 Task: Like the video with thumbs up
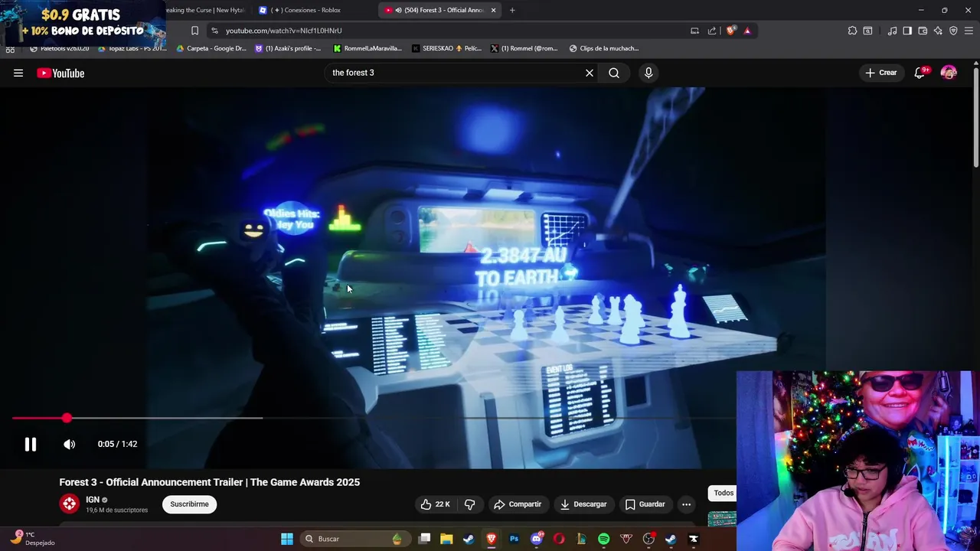[435, 504]
